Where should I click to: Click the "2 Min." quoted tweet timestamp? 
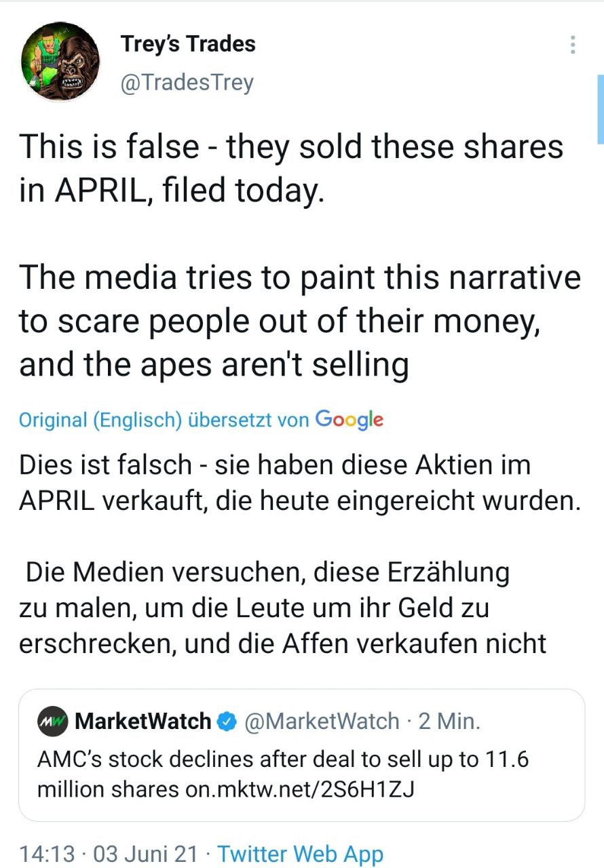coord(449,721)
